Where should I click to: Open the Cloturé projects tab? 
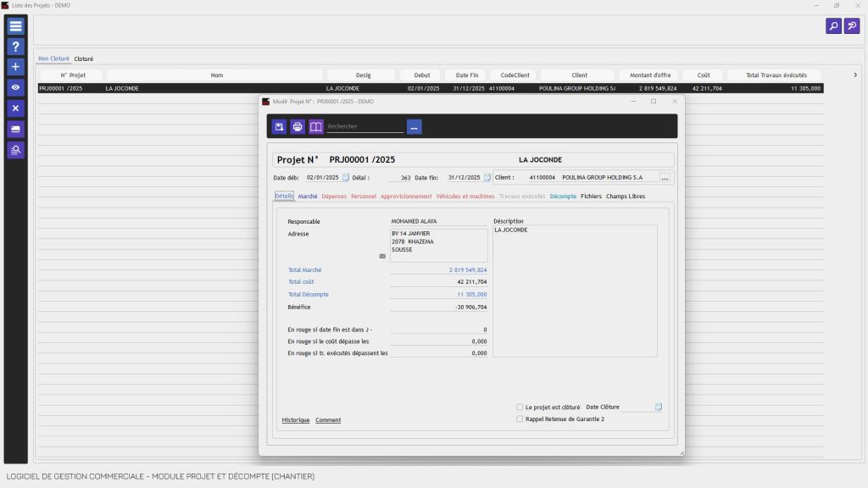pos(84,59)
